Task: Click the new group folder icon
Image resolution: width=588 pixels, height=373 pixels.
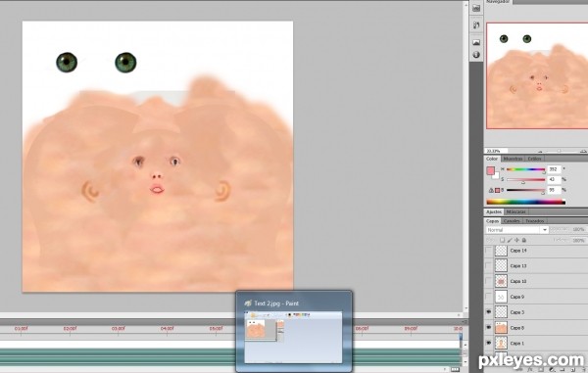Action: pyautogui.click(x=563, y=370)
